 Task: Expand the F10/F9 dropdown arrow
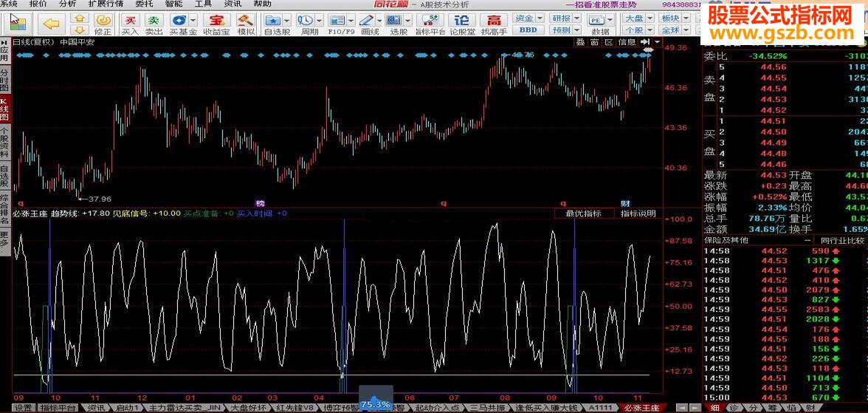pos(351,20)
